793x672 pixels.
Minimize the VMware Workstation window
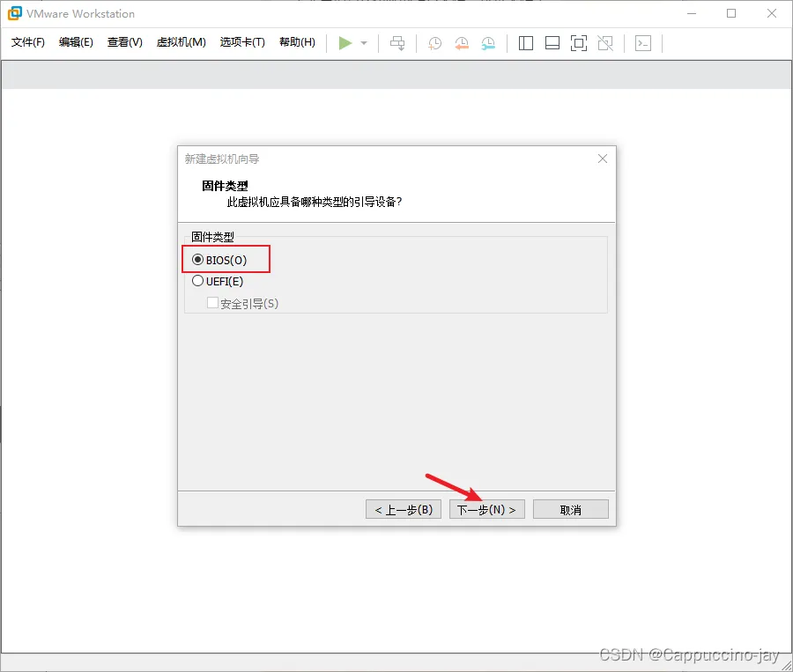692,14
